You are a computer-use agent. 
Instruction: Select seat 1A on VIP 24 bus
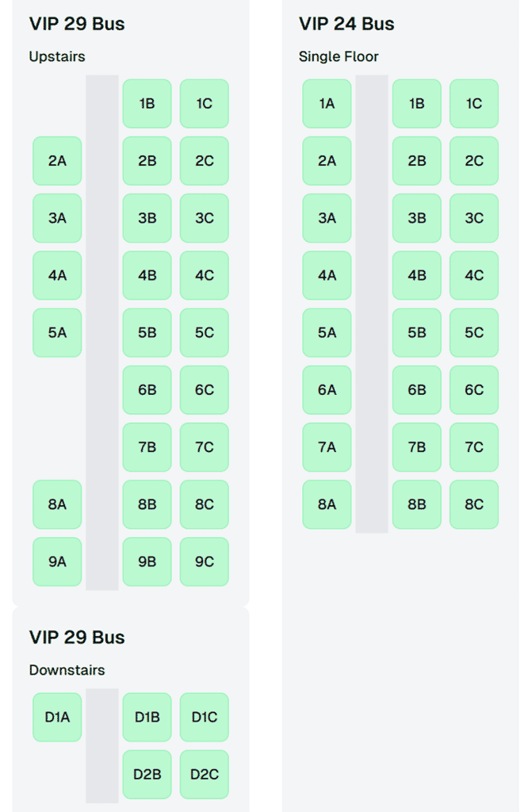(327, 103)
